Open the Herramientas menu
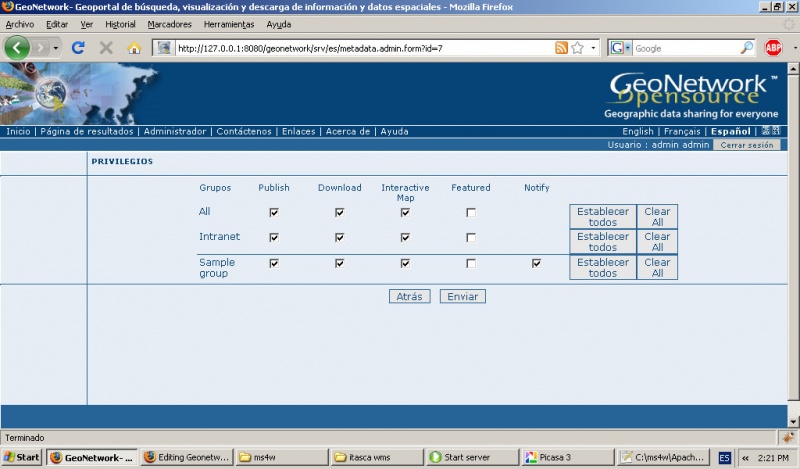This screenshot has height=469, width=800. (228, 24)
